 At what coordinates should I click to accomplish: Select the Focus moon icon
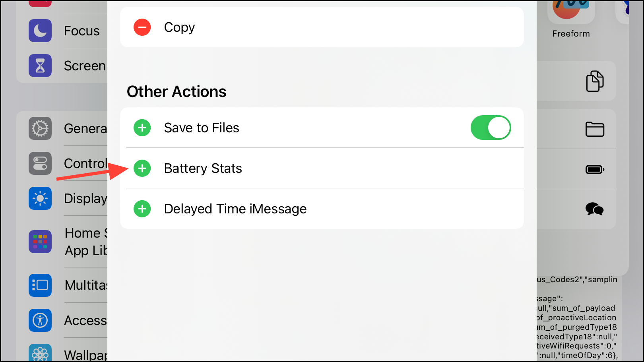click(40, 31)
